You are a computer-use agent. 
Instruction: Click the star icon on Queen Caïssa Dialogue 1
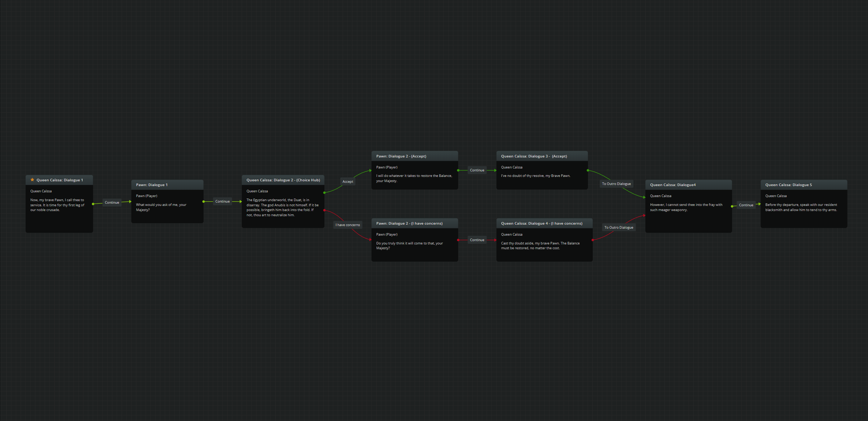point(32,180)
